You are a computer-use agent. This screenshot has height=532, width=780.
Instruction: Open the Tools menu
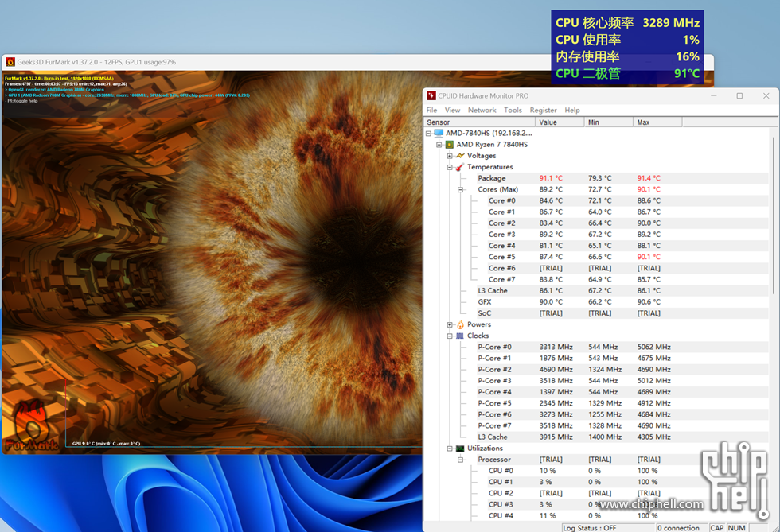513,110
